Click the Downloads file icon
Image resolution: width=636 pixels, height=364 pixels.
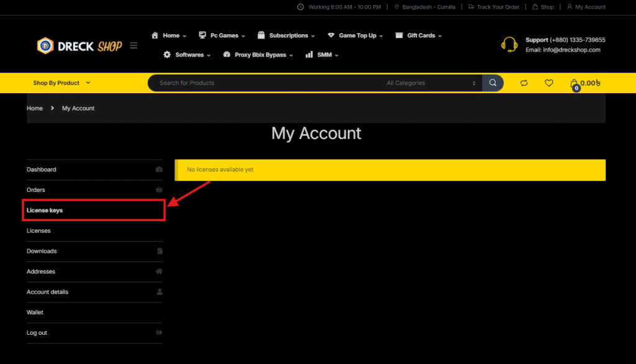(x=160, y=251)
